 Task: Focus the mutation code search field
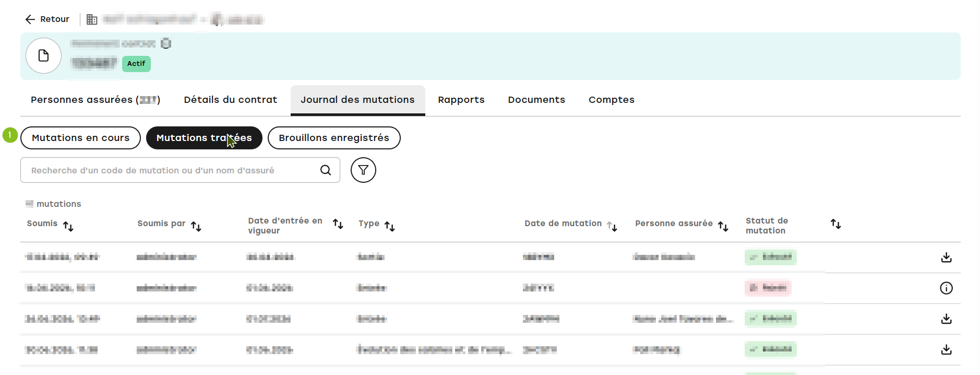pyautogui.click(x=180, y=170)
